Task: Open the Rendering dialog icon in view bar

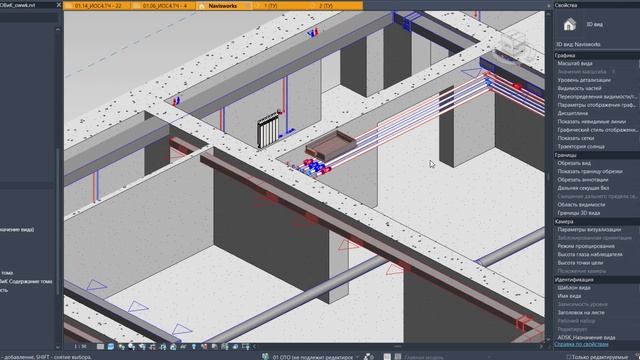Action: click(x=142, y=347)
